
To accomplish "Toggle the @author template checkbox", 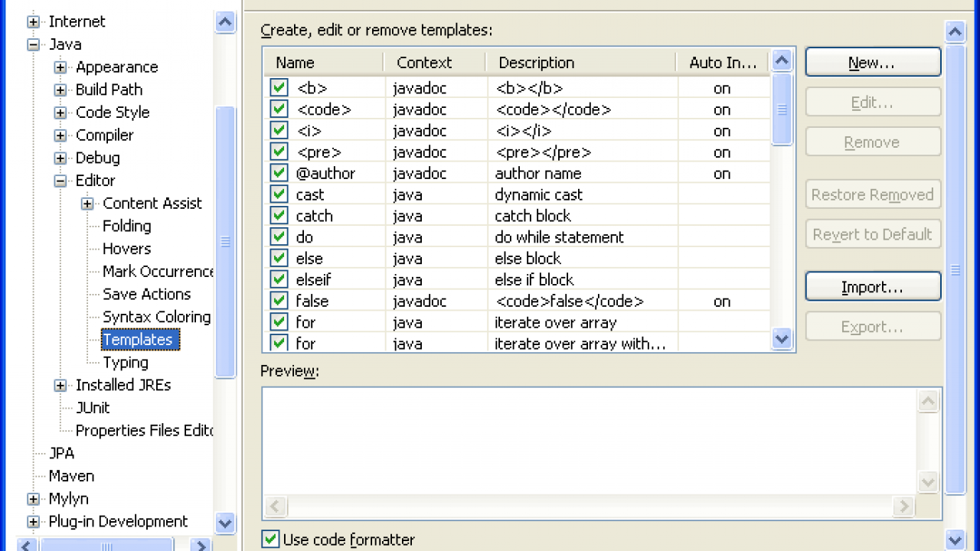I will point(279,173).
